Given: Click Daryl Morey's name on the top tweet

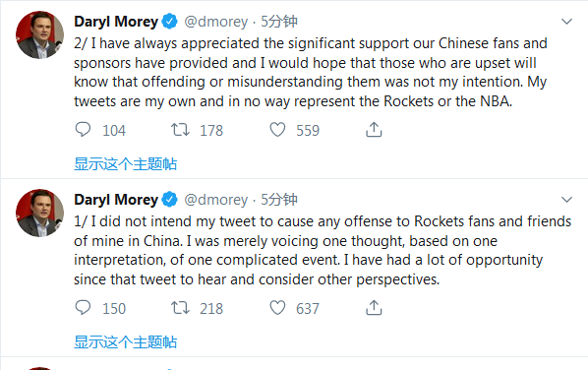Looking at the screenshot, I should (116, 22).
